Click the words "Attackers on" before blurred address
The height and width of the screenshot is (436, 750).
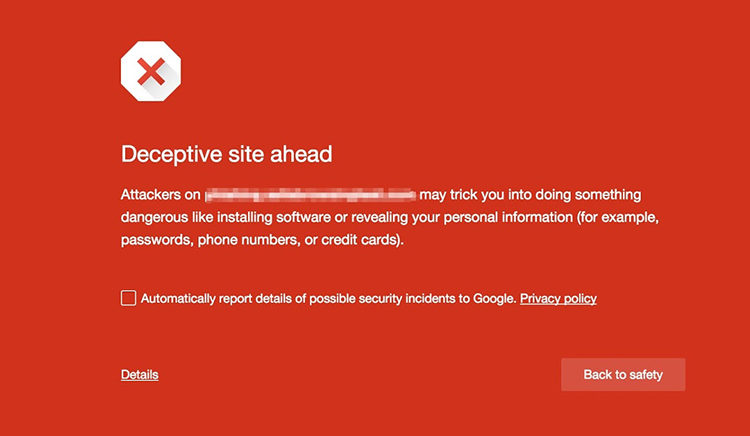coord(161,194)
